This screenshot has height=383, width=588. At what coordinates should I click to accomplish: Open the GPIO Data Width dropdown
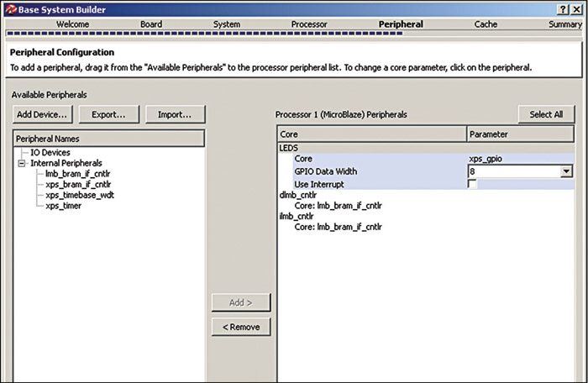point(566,171)
